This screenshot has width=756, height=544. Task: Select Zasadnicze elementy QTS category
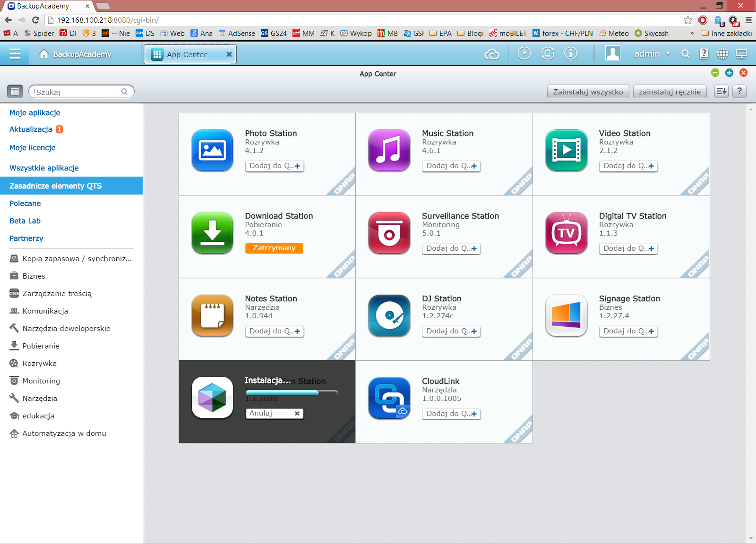click(71, 186)
